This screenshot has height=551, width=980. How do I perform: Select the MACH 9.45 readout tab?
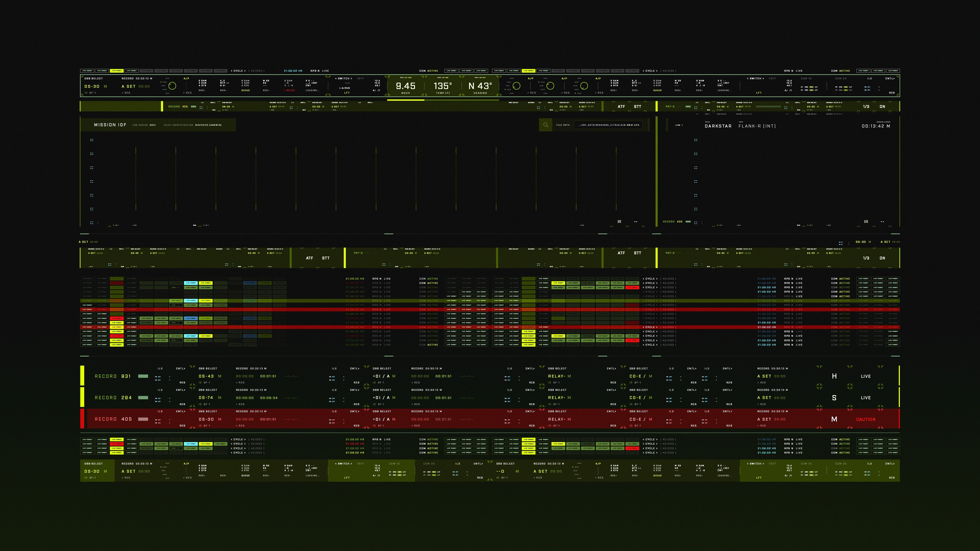(406, 86)
